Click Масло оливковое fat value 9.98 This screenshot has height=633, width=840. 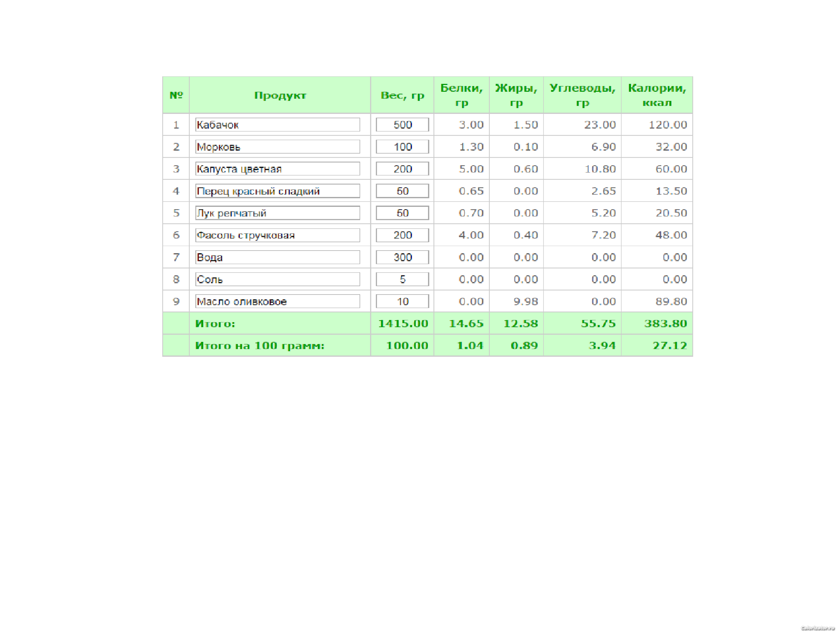[x=526, y=301]
